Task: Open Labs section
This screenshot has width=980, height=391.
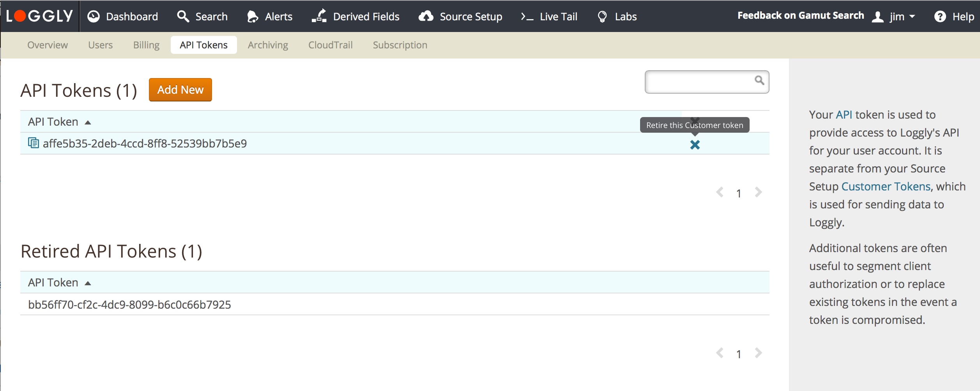Action: pos(617,16)
